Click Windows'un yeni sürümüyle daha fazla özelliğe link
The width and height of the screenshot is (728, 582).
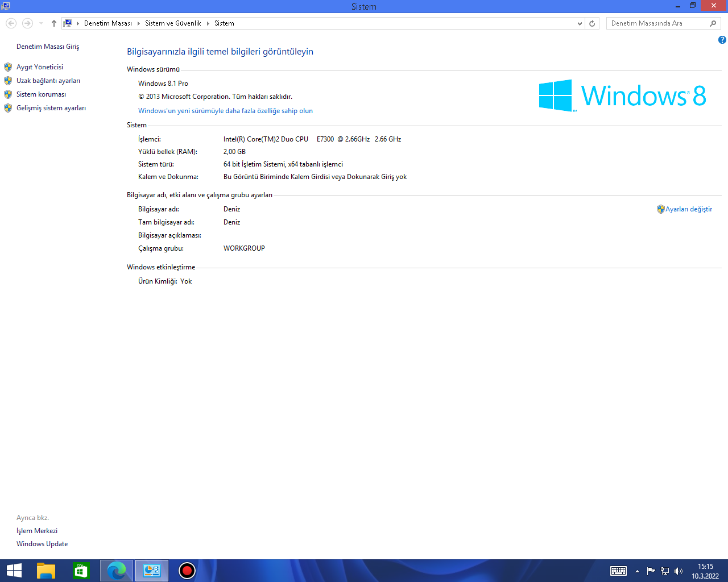point(225,111)
